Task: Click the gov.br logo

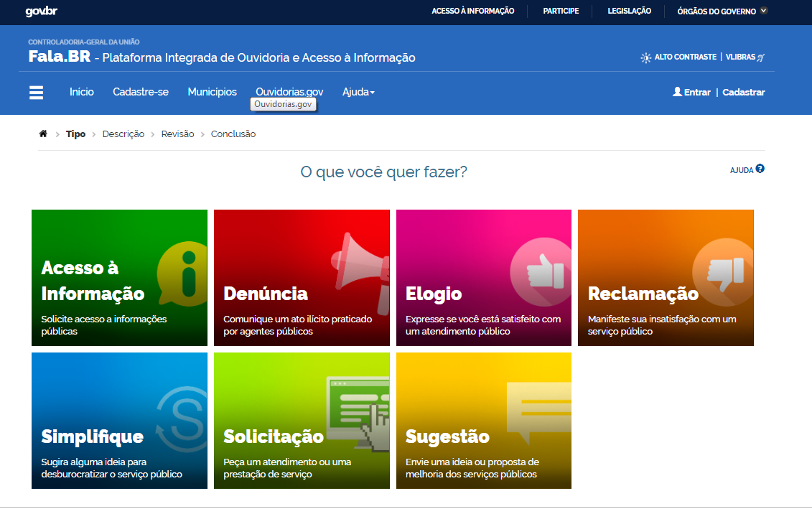Action: [42, 11]
